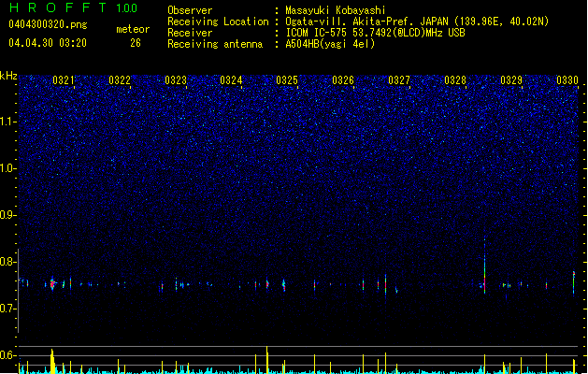Click the 0.6 kHz axis label
The image size is (588, 374).
point(8,355)
